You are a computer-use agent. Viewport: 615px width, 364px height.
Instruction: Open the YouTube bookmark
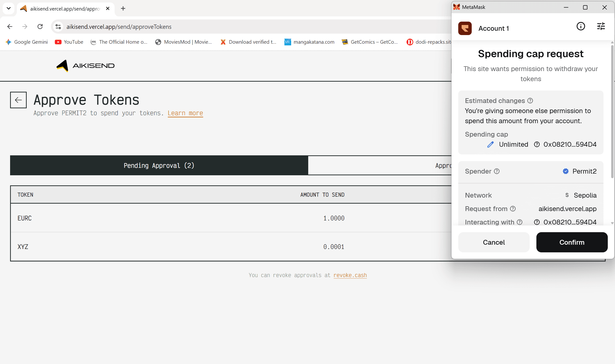69,42
